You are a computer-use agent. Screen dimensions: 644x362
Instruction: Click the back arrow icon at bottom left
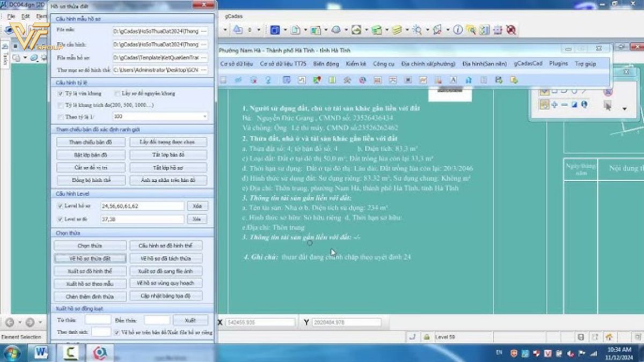coord(10,322)
